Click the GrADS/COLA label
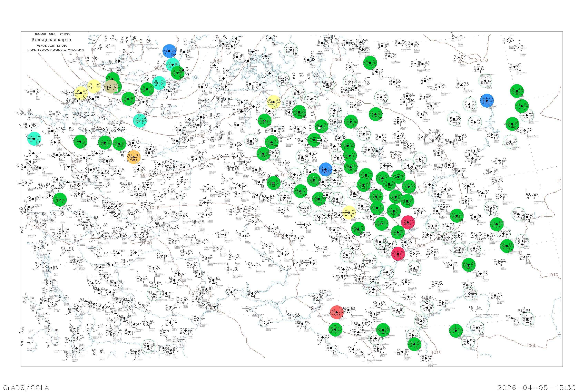588x392 pixels. pos(26,387)
